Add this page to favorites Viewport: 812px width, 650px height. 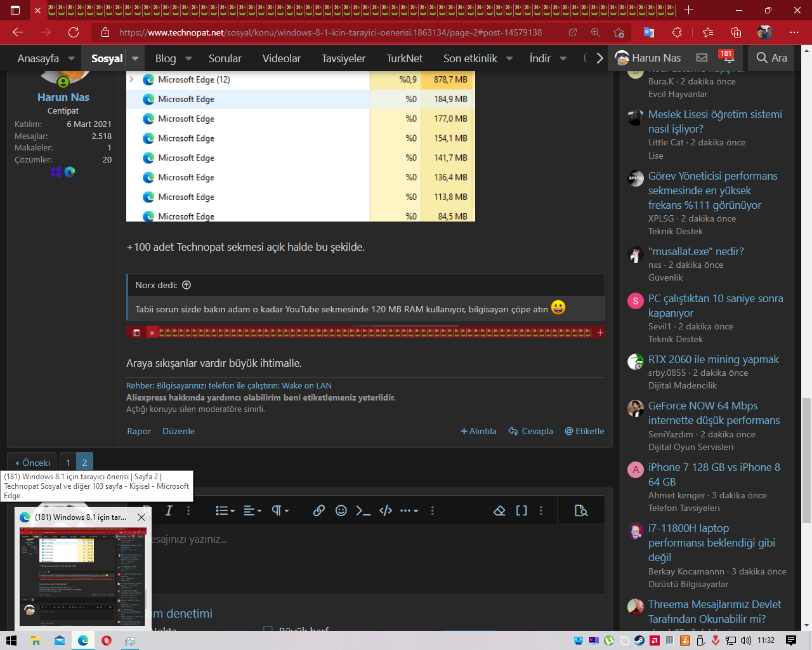tap(619, 32)
